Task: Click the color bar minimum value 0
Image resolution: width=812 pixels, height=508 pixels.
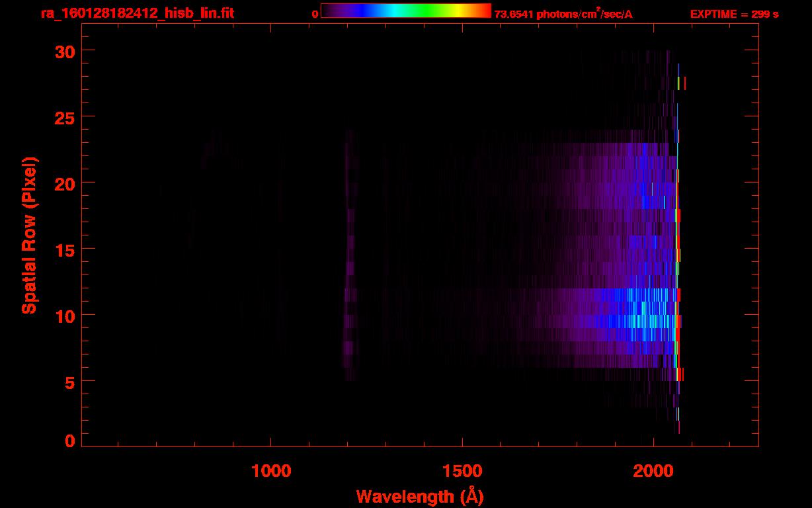Action: click(315, 14)
